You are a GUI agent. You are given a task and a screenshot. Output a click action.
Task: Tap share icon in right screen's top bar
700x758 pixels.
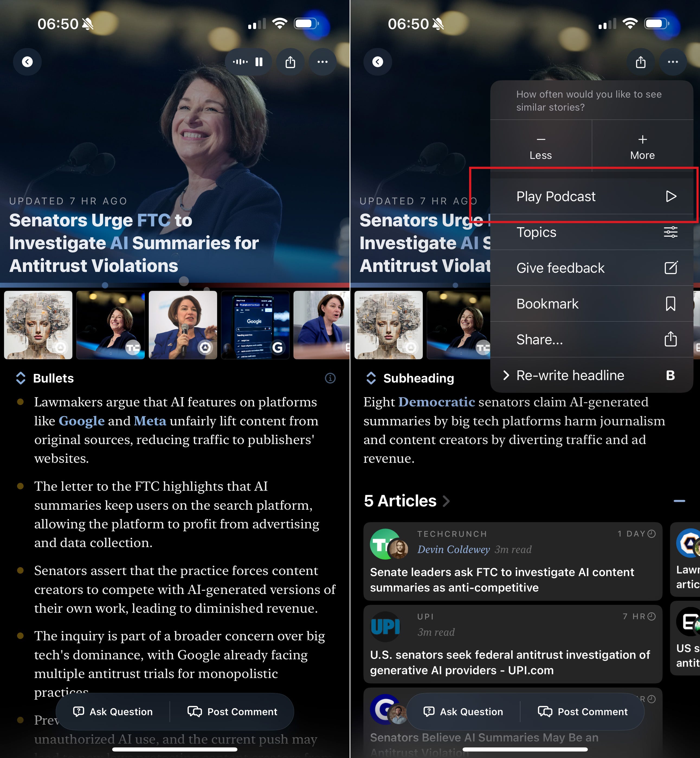coord(641,62)
